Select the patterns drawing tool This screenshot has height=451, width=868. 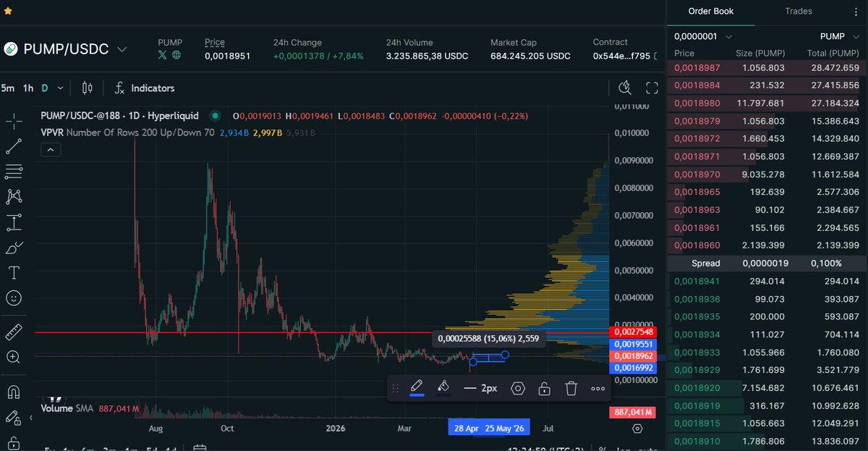click(x=14, y=196)
